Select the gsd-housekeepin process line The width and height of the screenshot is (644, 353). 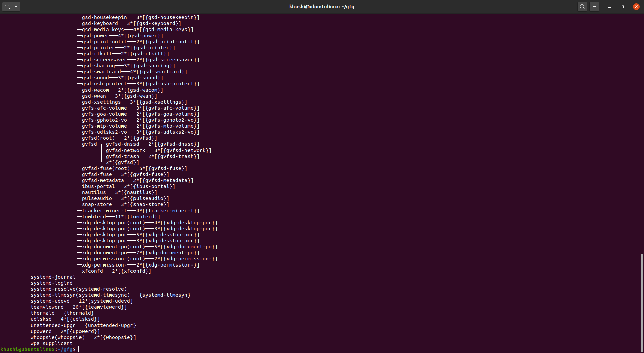coord(141,17)
